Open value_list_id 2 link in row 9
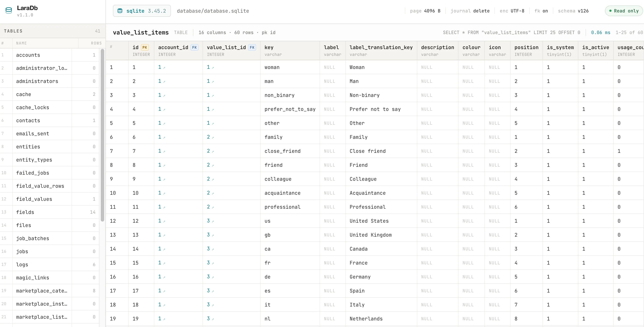This screenshot has width=644, height=327. click(210, 179)
